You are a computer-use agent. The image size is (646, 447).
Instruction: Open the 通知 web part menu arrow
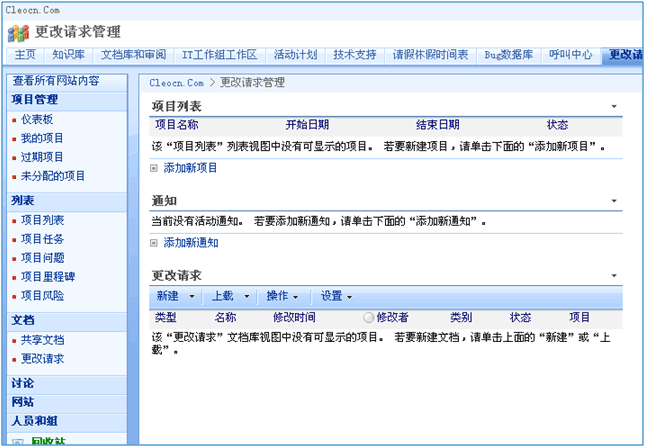coord(612,202)
